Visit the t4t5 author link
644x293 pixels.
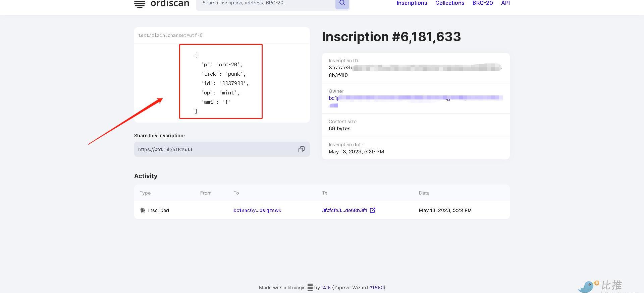click(326, 288)
